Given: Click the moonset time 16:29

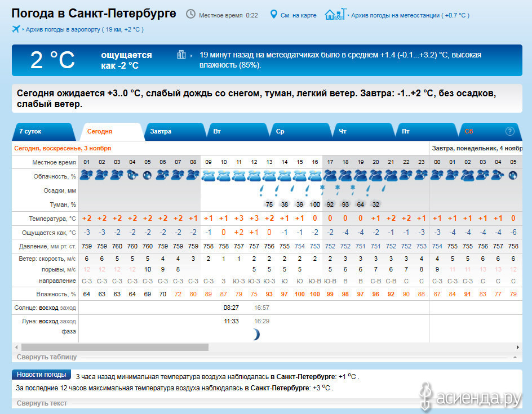Looking at the screenshot, I should tap(261, 321).
